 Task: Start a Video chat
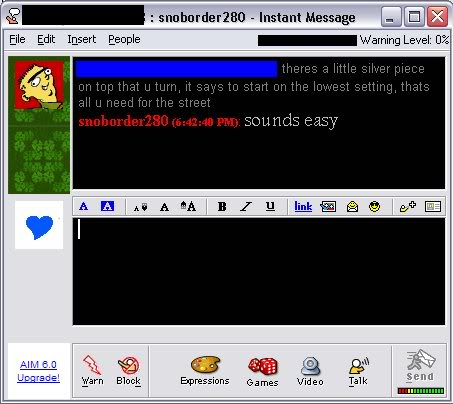pos(310,371)
